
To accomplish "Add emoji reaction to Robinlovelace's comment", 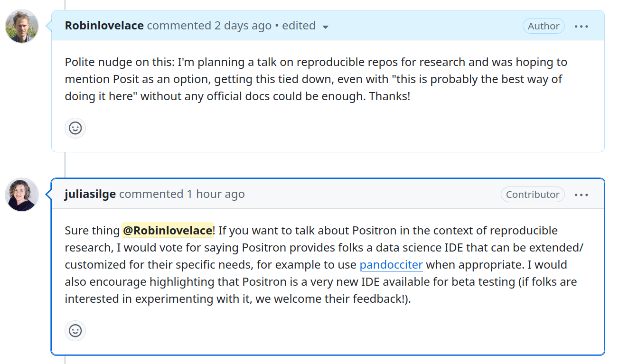I will coord(75,128).
